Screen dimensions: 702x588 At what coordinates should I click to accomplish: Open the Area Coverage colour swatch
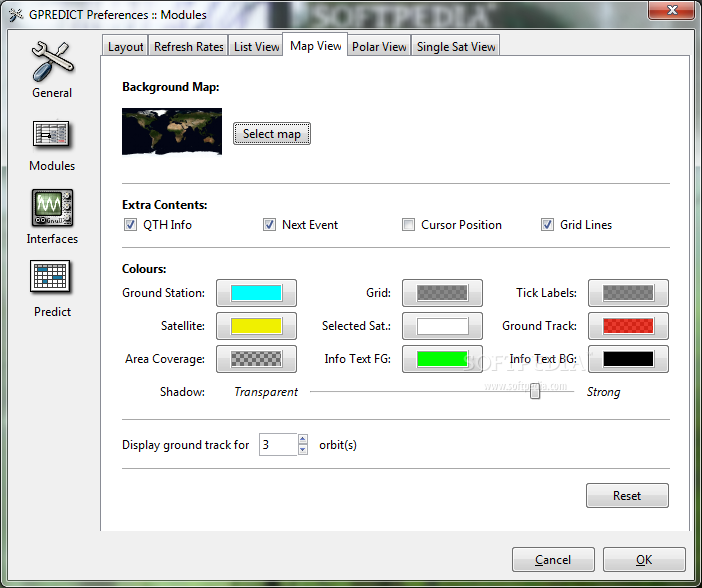(x=257, y=359)
